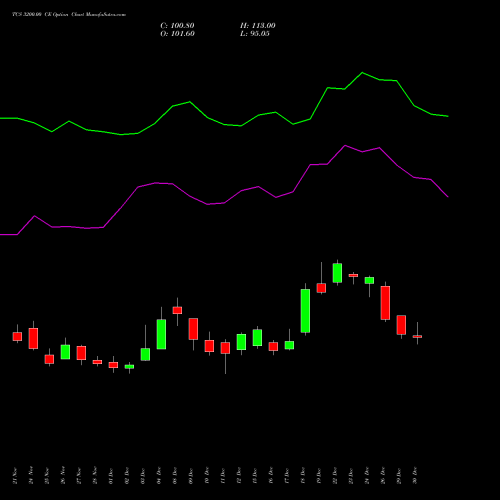Click the green indicator line at its peak

(362, 73)
